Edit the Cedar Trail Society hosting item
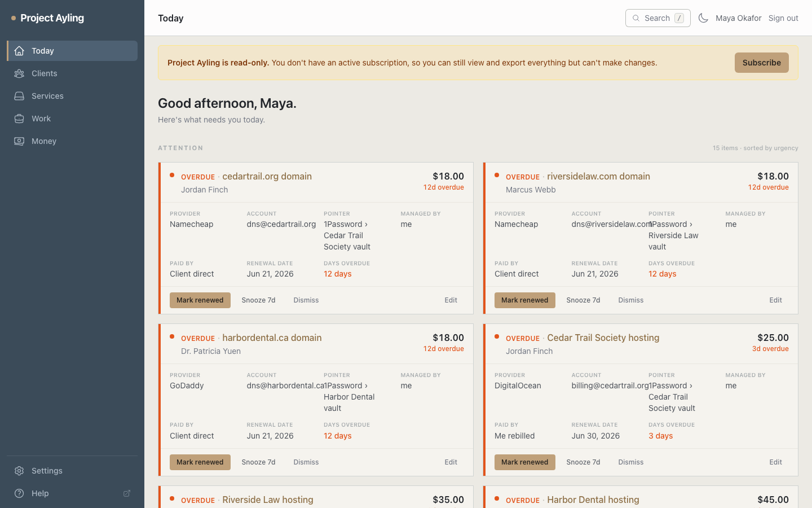 775,462
